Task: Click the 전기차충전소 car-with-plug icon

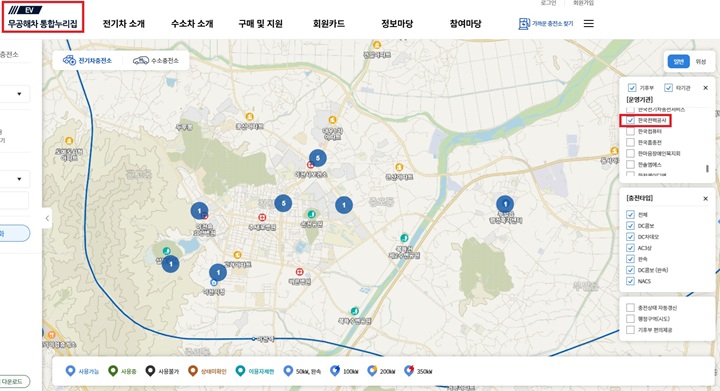Action: [69, 61]
